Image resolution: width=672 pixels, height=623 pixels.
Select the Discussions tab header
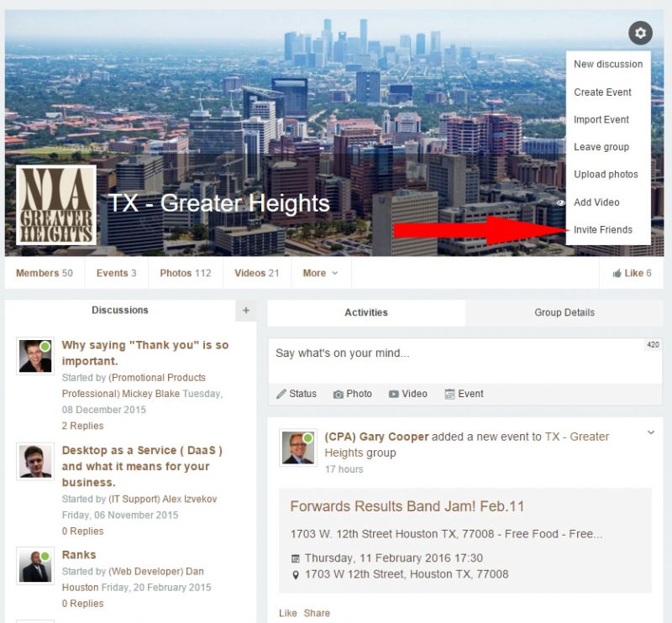120,310
